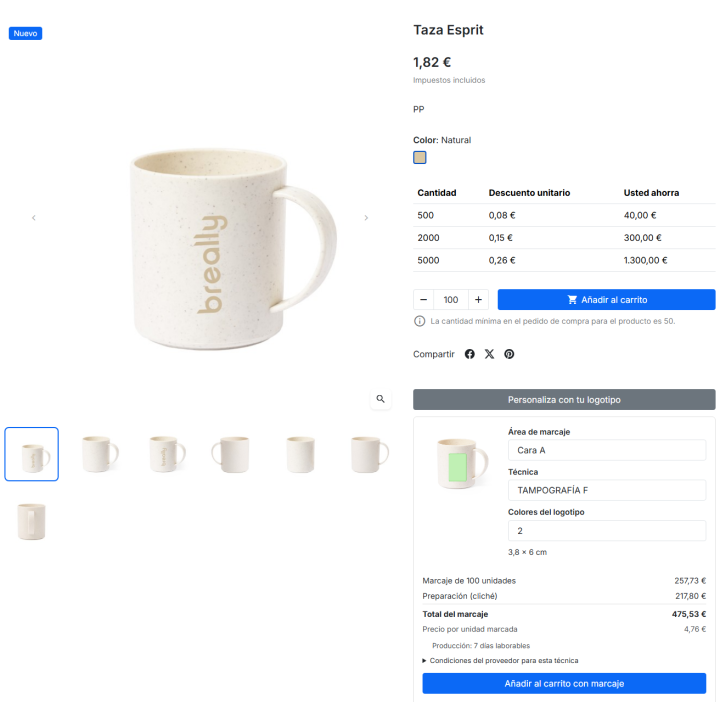Click the main mug product image

point(233,248)
